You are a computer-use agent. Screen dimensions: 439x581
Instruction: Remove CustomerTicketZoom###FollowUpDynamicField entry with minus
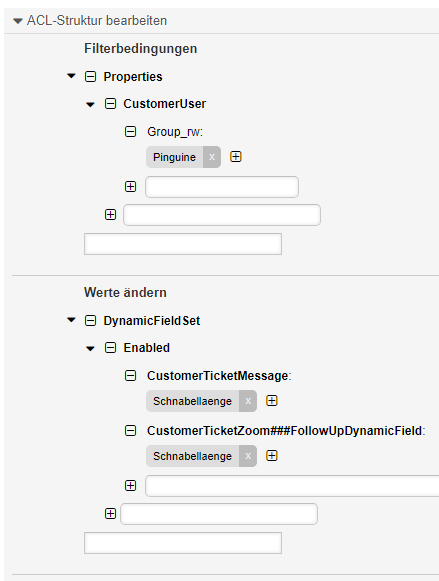pyautogui.click(x=130, y=431)
